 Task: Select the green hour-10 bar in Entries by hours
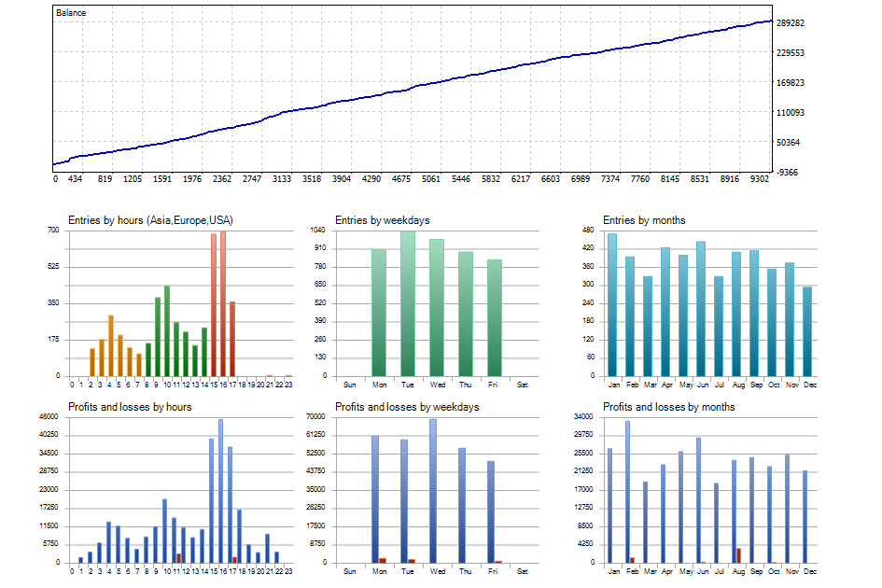coord(167,330)
